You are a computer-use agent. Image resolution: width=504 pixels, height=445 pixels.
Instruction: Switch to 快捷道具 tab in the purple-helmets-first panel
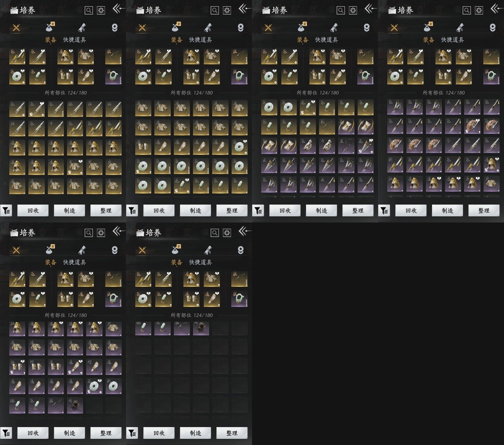[x=74, y=262]
